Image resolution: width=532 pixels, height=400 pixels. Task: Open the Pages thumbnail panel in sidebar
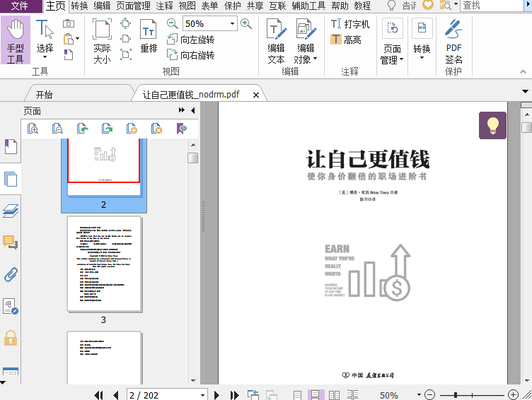(11, 179)
